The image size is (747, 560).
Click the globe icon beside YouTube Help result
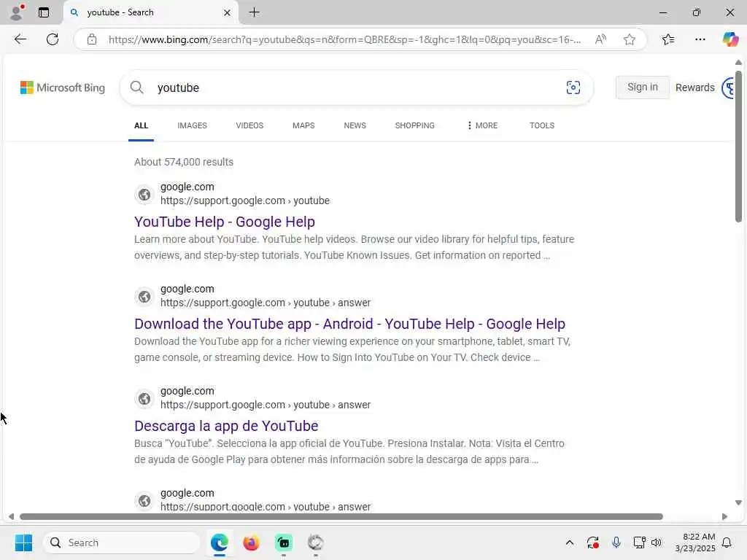tap(144, 194)
